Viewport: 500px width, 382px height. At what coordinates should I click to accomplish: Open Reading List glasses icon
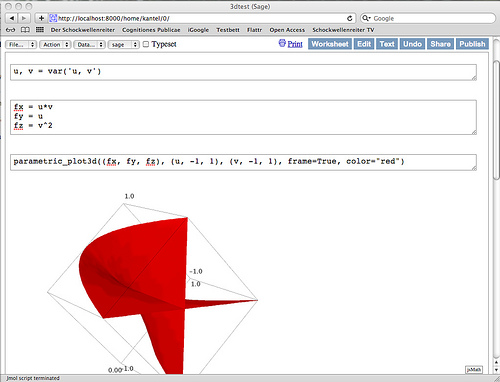pos(11,30)
